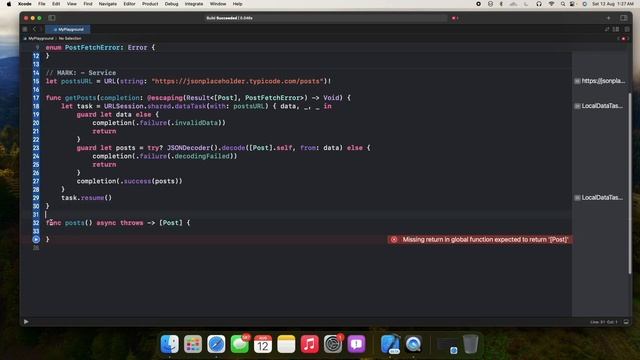Open Feedback Assistant from the Dock

pyautogui.click(x=356, y=344)
